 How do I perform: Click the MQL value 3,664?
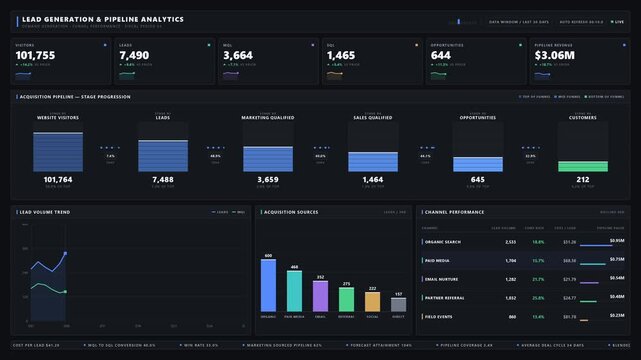pyautogui.click(x=238, y=55)
